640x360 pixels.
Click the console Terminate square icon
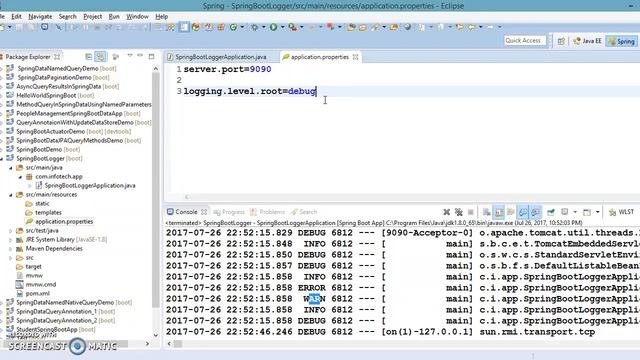pyautogui.click(x=471, y=212)
